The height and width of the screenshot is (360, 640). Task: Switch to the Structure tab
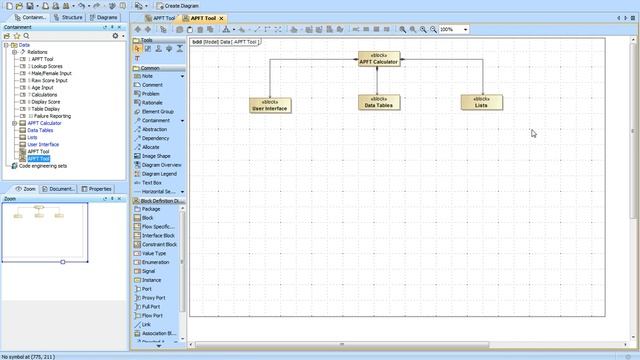68,18
